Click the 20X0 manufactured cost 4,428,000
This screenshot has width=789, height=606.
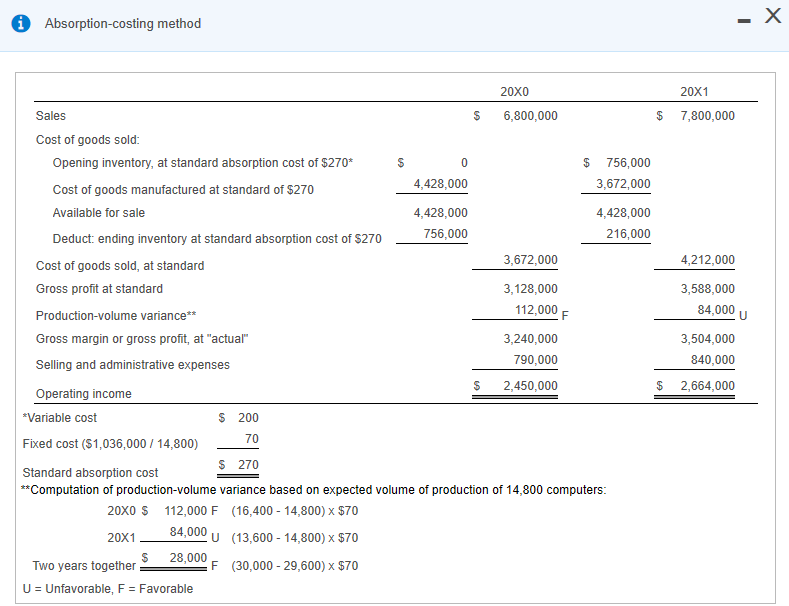coord(440,184)
